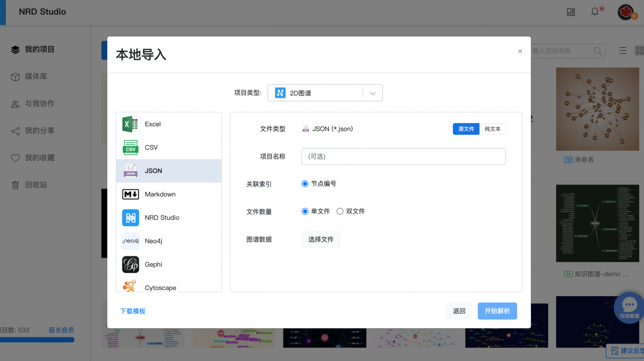
Task: Open the 在线客服 chat bubble
Action: coord(629,307)
